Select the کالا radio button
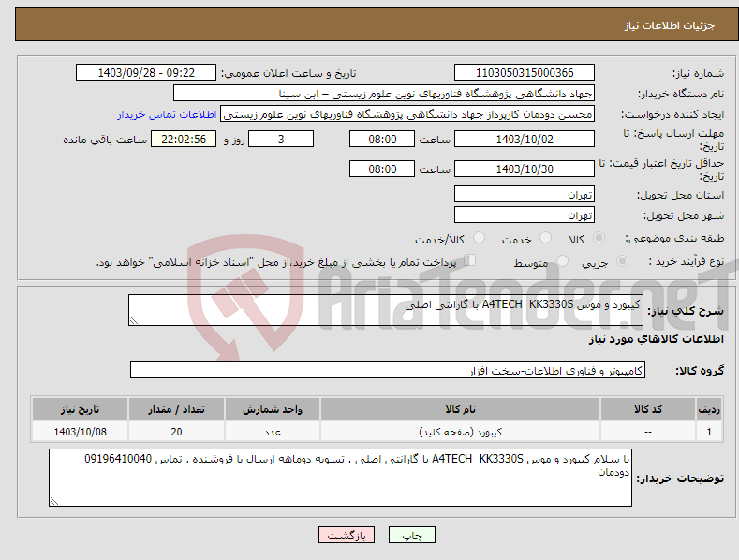This screenshot has width=739, height=560. 599,238
